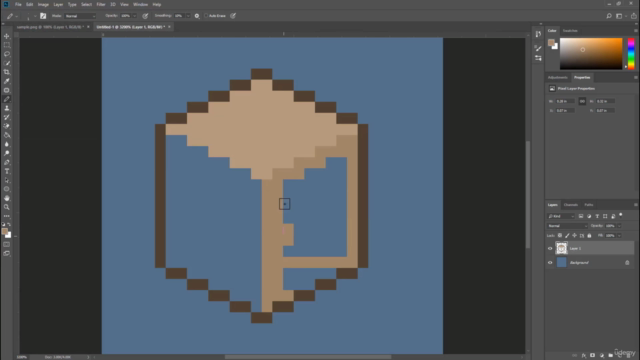Open the search icon in options bar
Viewport: 640px width, 360px height.
(x=609, y=16)
